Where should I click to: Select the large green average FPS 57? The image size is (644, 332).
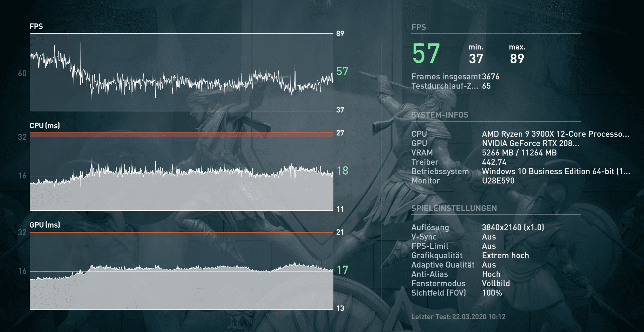[426, 53]
